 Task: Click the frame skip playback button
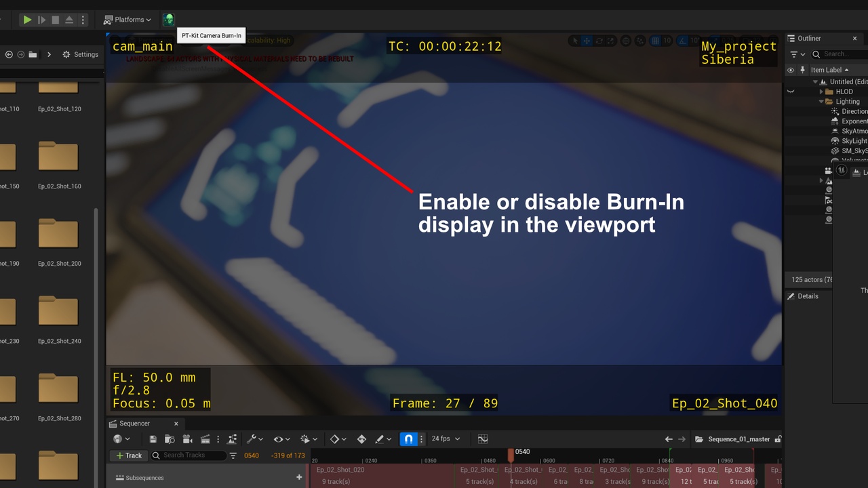pos(42,20)
